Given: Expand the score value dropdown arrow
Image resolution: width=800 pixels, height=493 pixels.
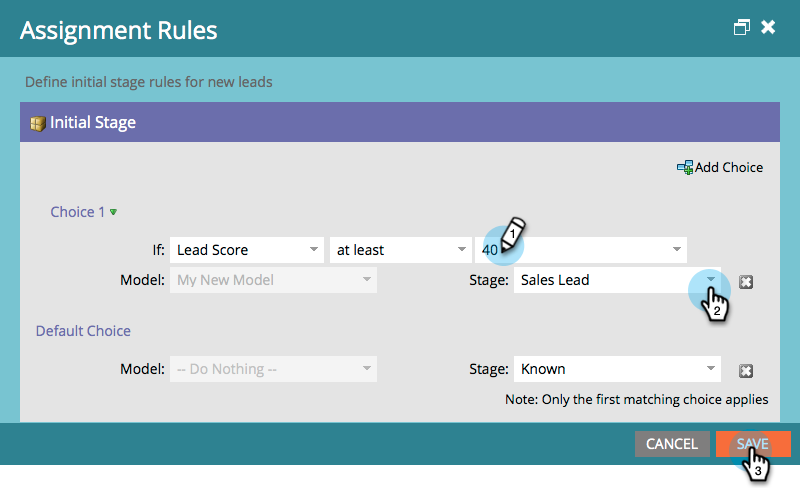Looking at the screenshot, I should pos(677,250).
